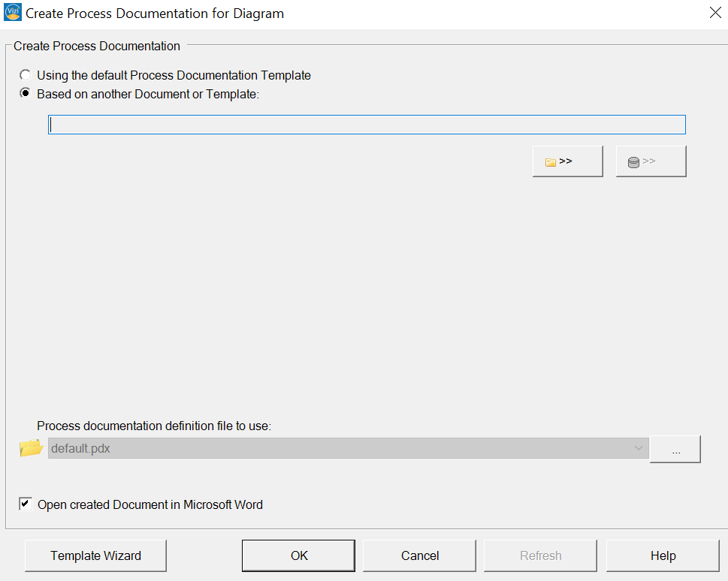Screen dimensions: 728x581
Task: Expand the dropdown chevron of definition file list
Action: [639, 448]
